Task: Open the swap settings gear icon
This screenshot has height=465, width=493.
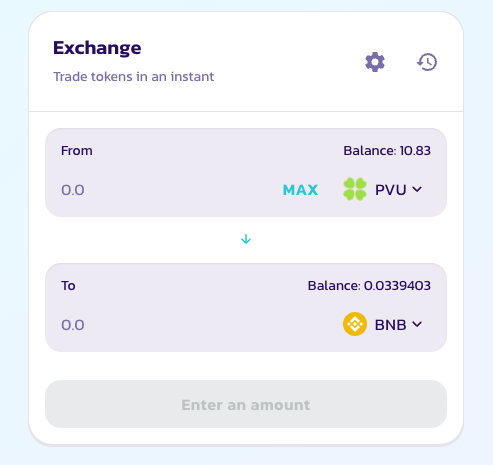Action: click(375, 62)
